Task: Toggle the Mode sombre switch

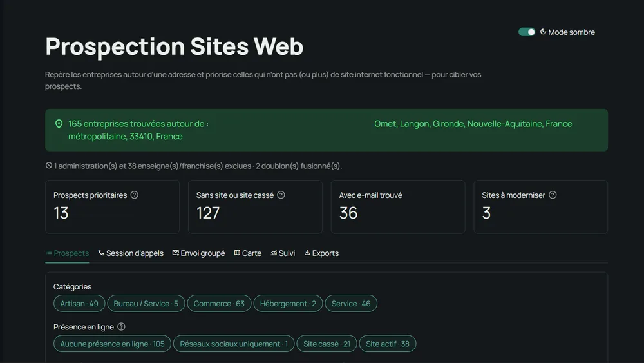Action: coord(527,32)
